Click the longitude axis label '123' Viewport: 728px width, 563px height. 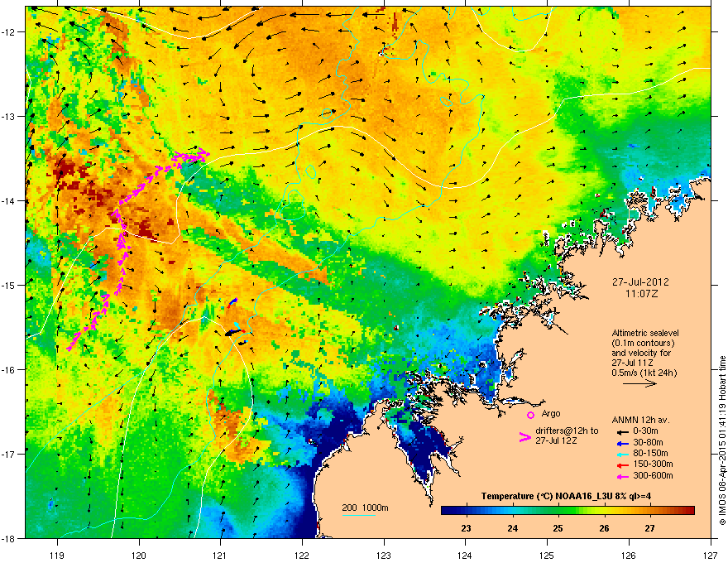(384, 555)
